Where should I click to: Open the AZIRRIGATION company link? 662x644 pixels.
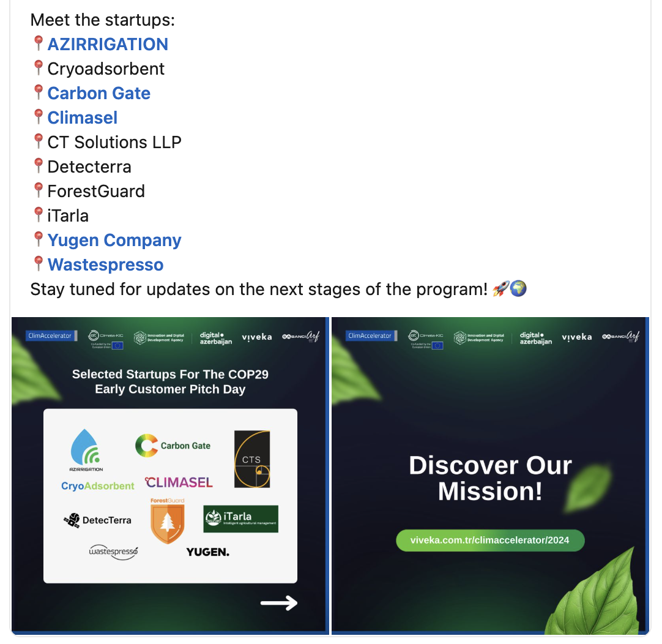108,44
